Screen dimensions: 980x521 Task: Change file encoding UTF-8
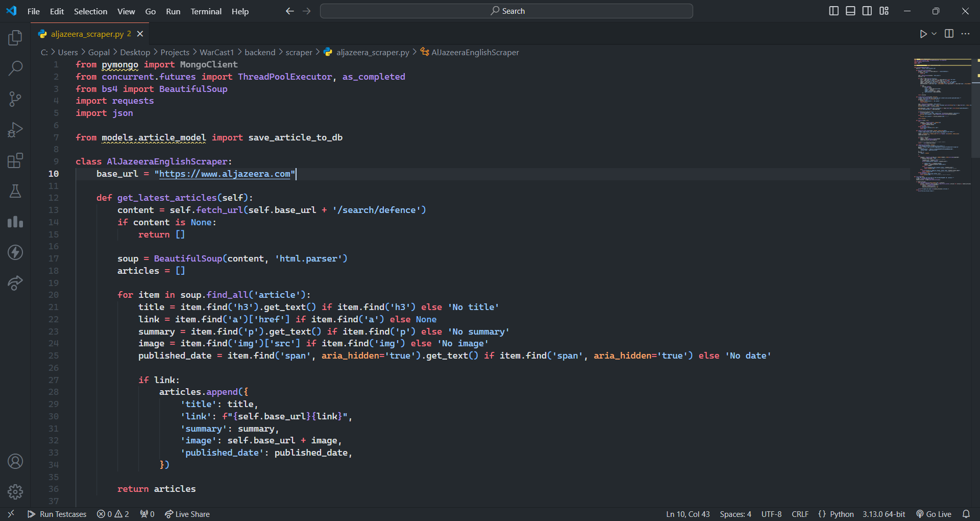771,514
